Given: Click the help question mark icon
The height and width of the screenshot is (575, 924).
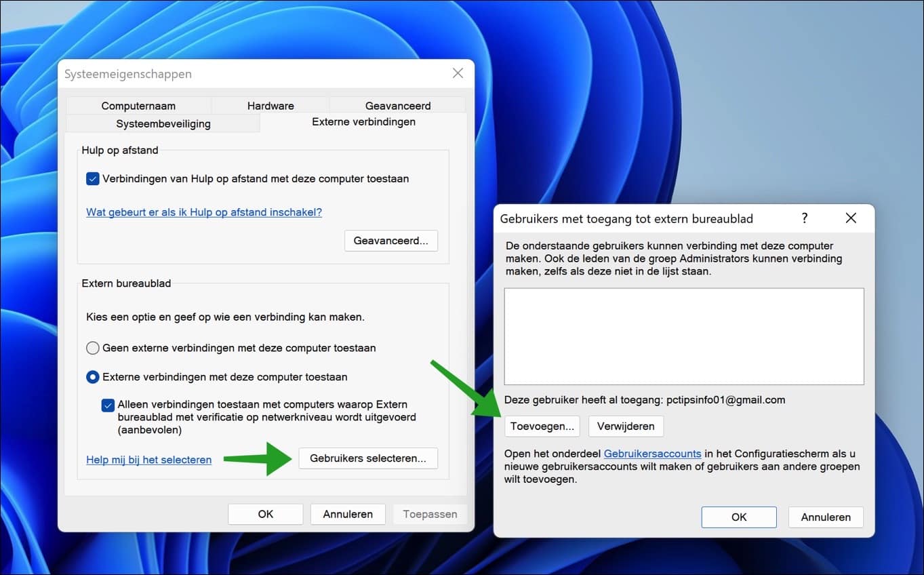Looking at the screenshot, I should [804, 218].
